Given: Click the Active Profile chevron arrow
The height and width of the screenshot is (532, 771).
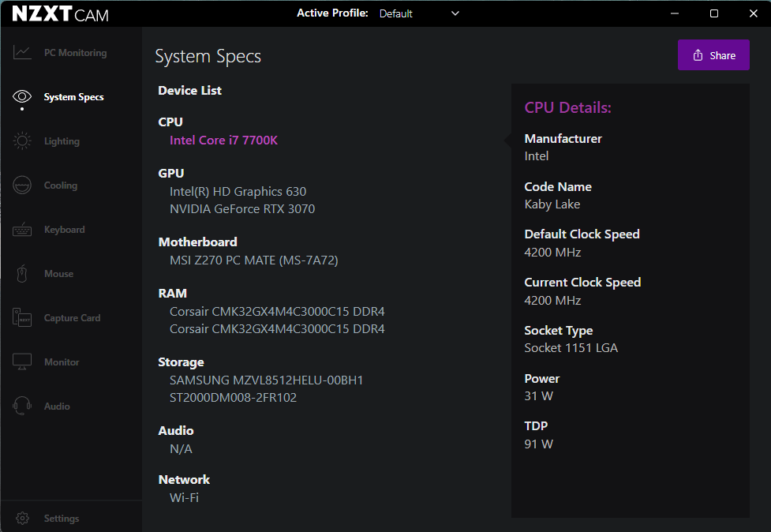Looking at the screenshot, I should (455, 13).
